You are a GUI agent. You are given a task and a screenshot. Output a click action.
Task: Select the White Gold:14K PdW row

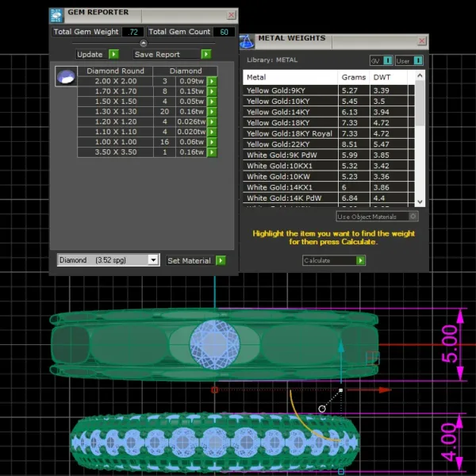(x=328, y=198)
